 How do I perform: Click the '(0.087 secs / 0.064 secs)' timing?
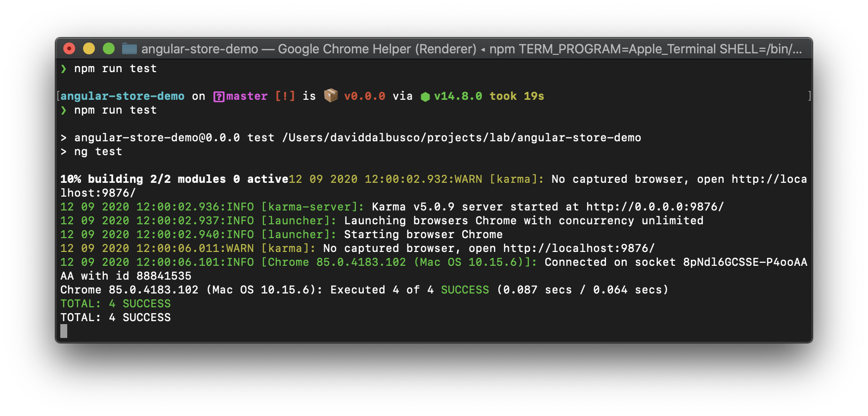(x=583, y=290)
